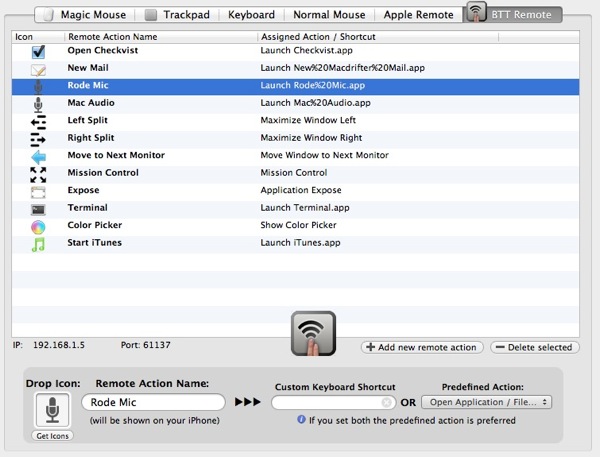600x457 pixels.
Task: Select the Expose action name
Action: (83, 191)
